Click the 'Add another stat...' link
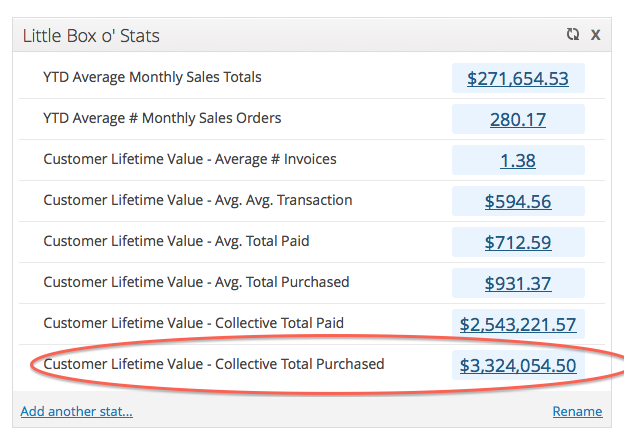 (x=76, y=411)
